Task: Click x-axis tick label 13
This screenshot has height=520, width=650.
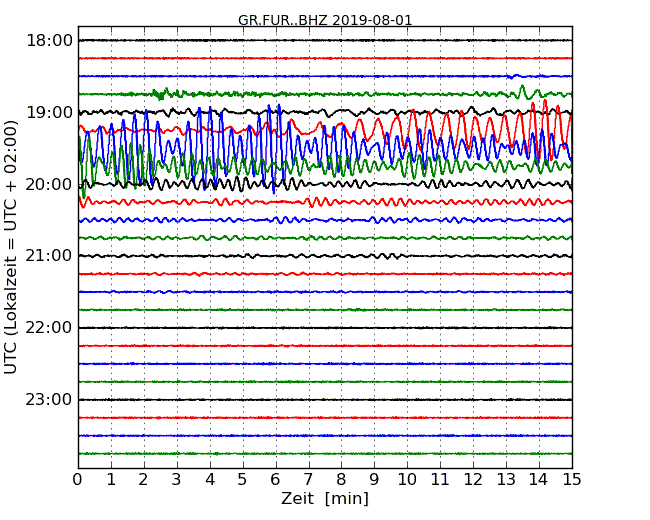Action: (506, 479)
